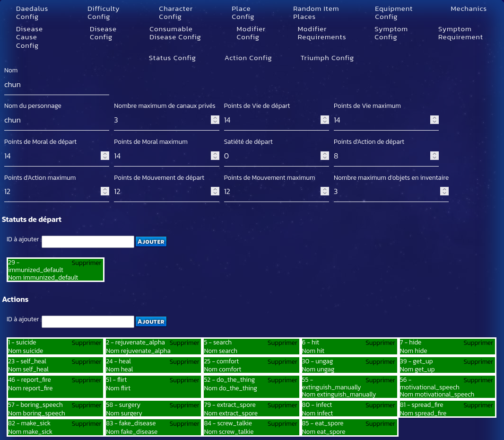Click the Nom du personnage text field
Image resolution: width=504 pixels, height=440 pixels.
tap(56, 120)
